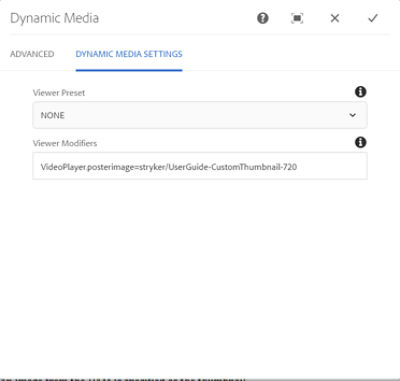The image size is (400, 381).
Task: Cancel the Dynamic Media dialog with X
Action: click(x=335, y=18)
